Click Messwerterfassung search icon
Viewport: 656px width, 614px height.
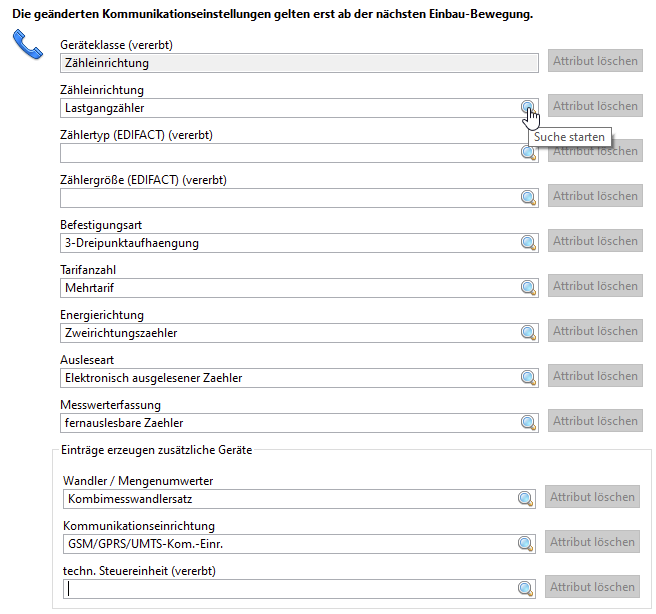coord(528,422)
